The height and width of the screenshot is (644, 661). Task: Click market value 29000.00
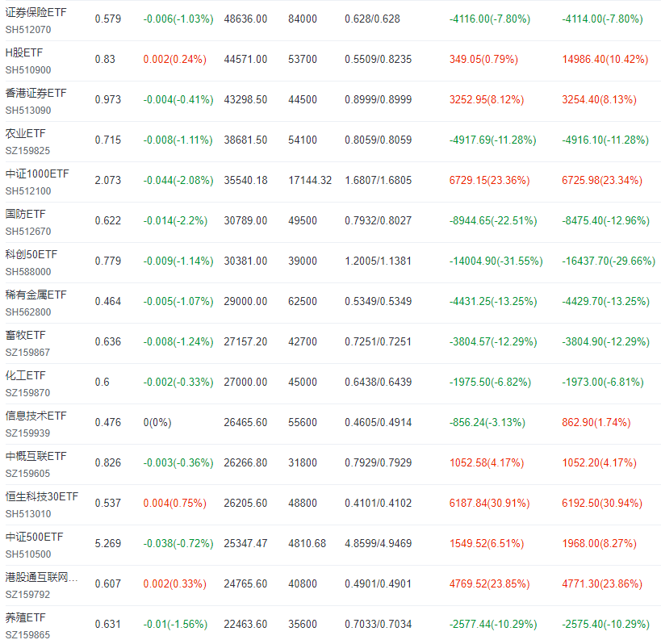coord(246,301)
